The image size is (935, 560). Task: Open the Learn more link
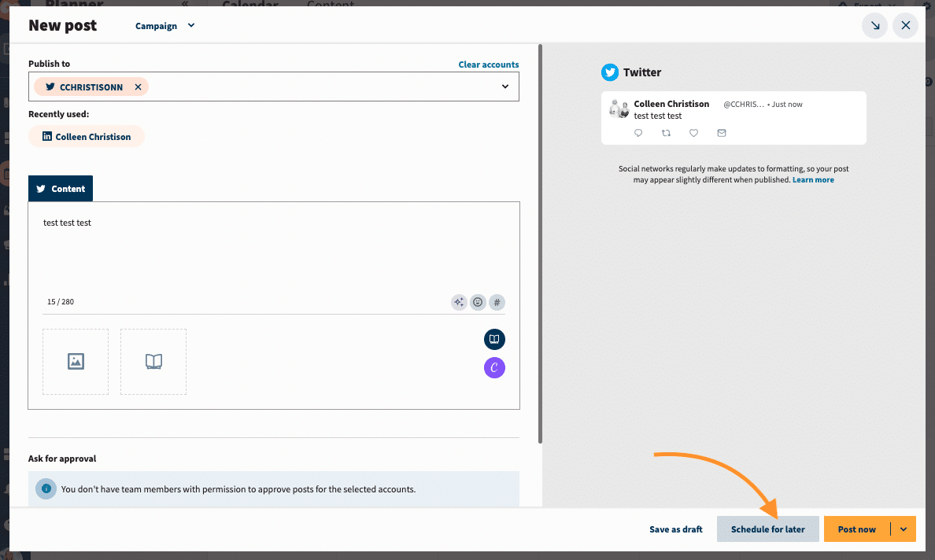tap(813, 180)
